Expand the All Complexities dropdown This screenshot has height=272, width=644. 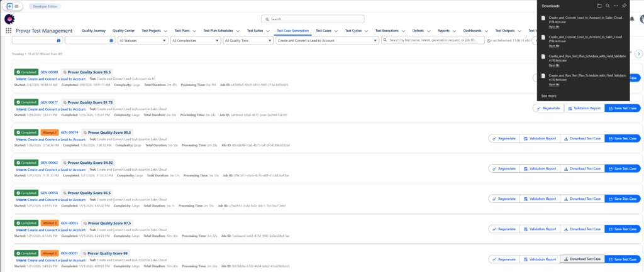pos(194,40)
